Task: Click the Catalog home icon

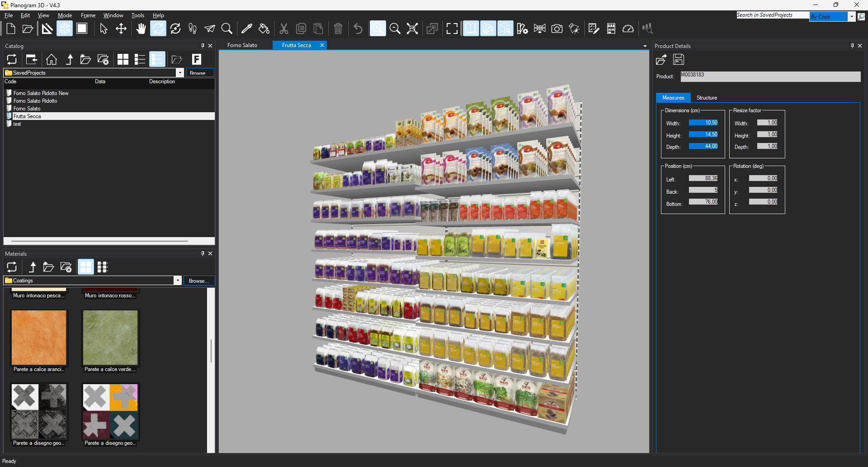Action: tap(52, 59)
